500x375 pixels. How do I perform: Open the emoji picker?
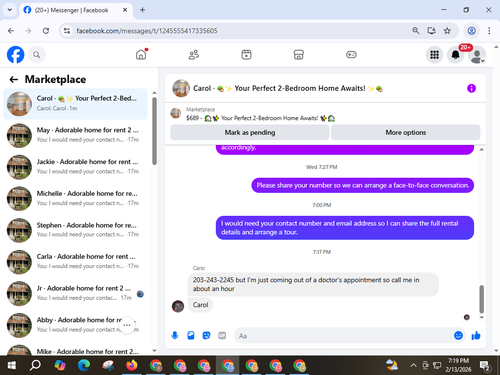coord(458,335)
